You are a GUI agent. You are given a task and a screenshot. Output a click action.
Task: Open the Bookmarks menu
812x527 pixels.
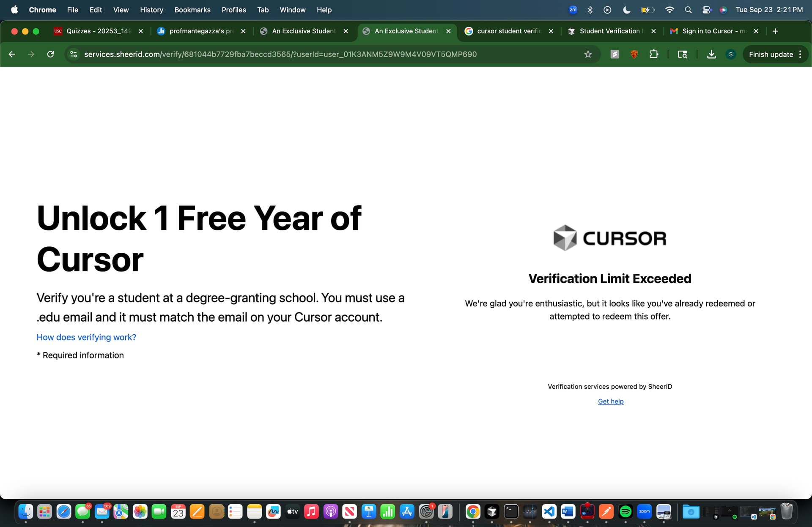click(192, 10)
